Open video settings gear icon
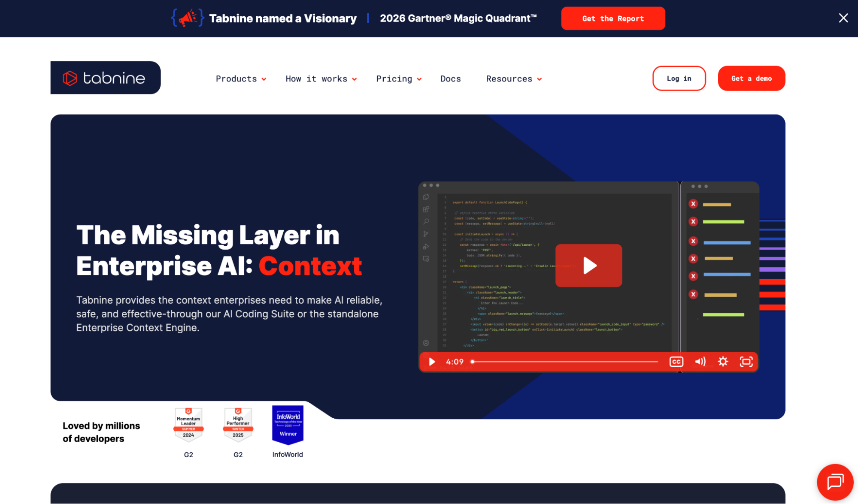The height and width of the screenshot is (504, 858). (x=723, y=362)
